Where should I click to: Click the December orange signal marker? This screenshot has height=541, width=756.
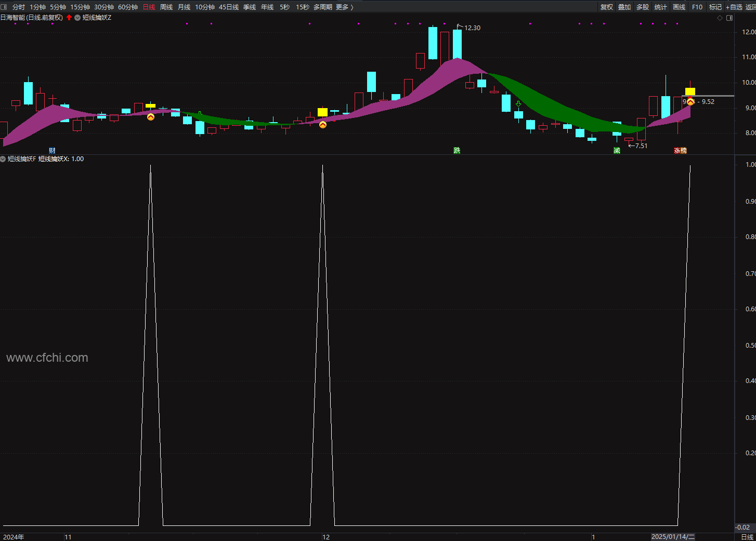[x=323, y=125]
